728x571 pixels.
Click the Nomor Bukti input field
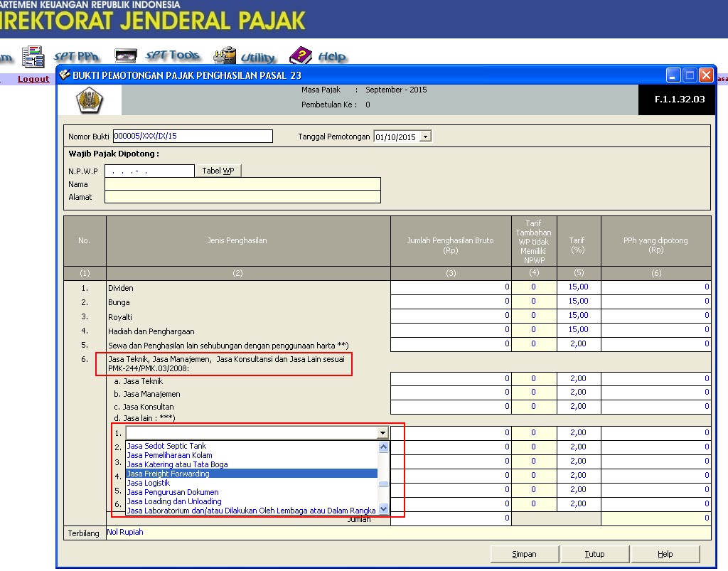193,136
